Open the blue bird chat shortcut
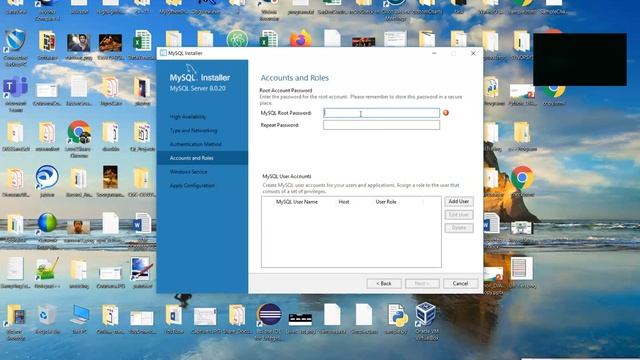This screenshot has width=640, height=360. click(x=47, y=177)
